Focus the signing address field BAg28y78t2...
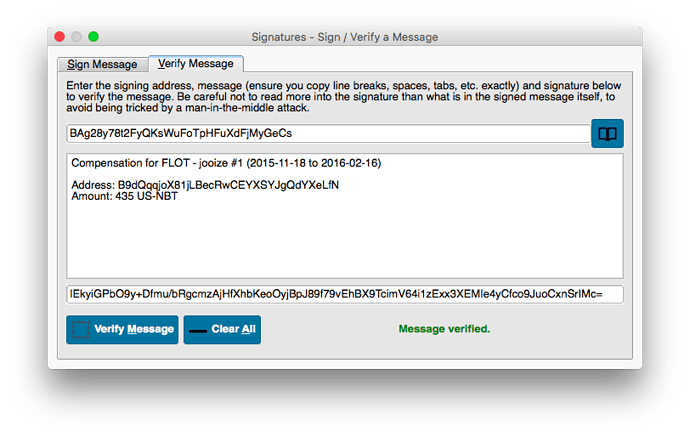Screen dimensions: 690x436 [x=328, y=133]
